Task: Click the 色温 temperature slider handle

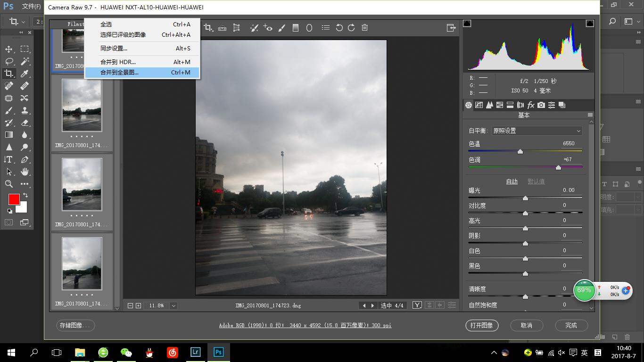Action: pyautogui.click(x=520, y=152)
